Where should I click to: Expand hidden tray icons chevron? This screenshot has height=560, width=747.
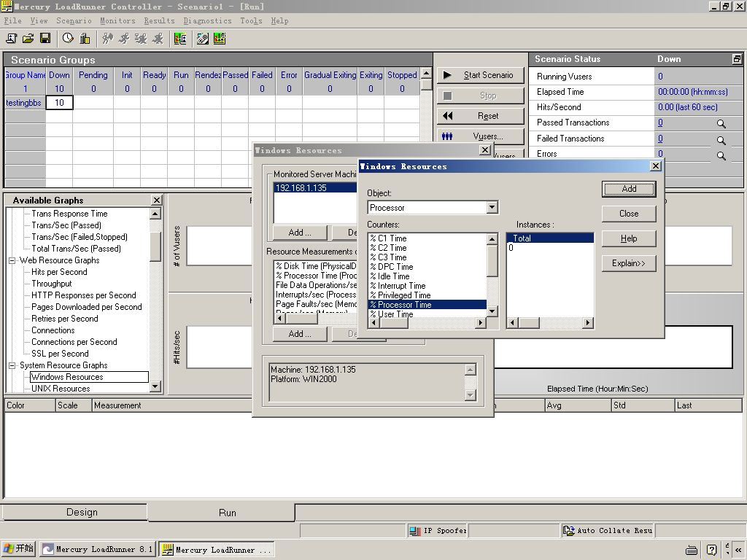pos(738,550)
